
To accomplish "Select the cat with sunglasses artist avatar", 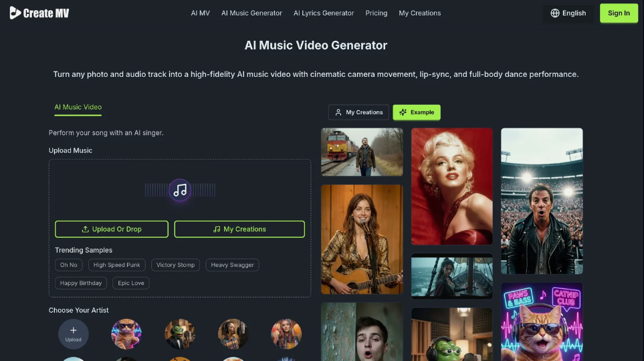I will 126,334.
